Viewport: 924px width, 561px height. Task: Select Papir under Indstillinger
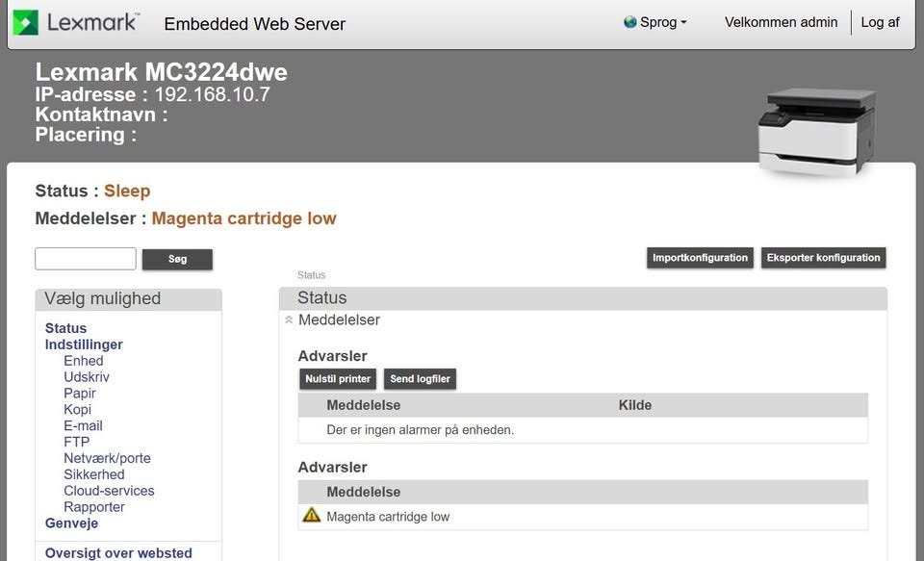pos(80,393)
